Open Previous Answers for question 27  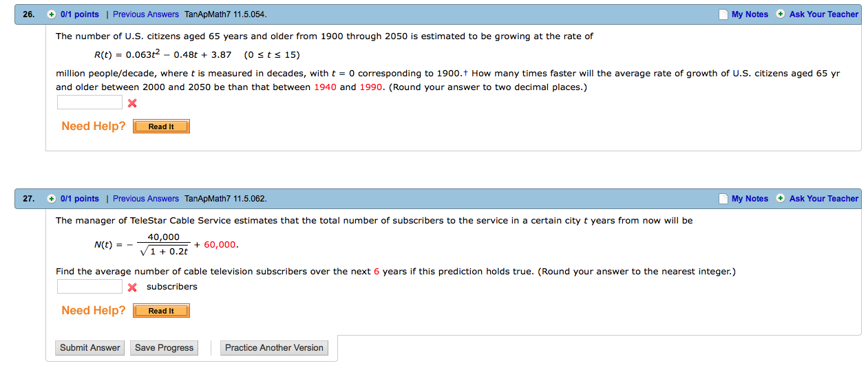146,199
